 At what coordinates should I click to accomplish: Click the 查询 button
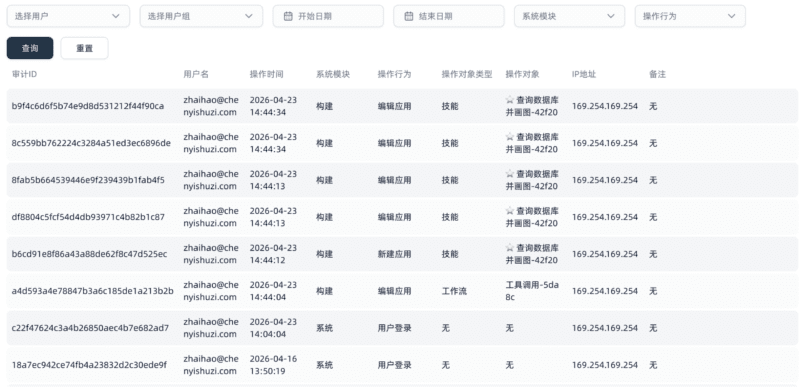[30, 48]
